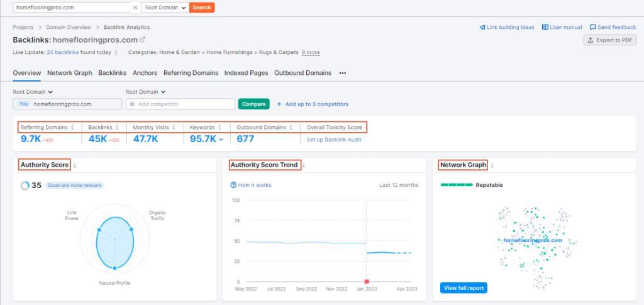This screenshot has width=644, height=305.
Task: Open the Referring Domains tab
Action: pyautogui.click(x=191, y=73)
